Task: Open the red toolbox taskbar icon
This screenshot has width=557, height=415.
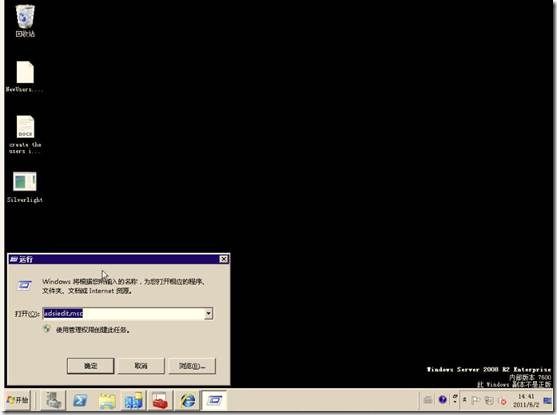Action: (x=160, y=400)
